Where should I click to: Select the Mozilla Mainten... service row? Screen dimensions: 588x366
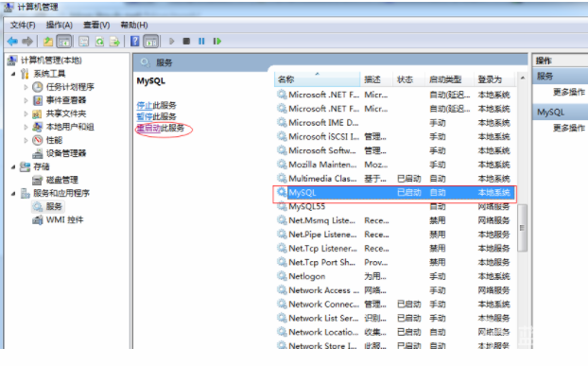pos(394,165)
